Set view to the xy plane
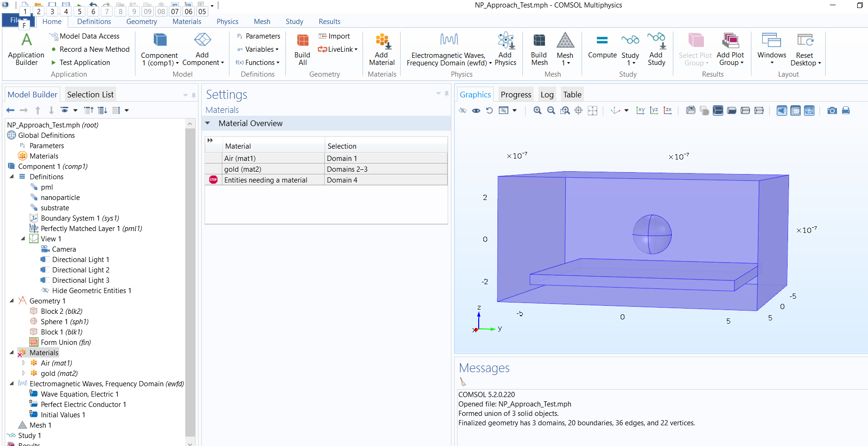868x446 pixels. [640, 111]
